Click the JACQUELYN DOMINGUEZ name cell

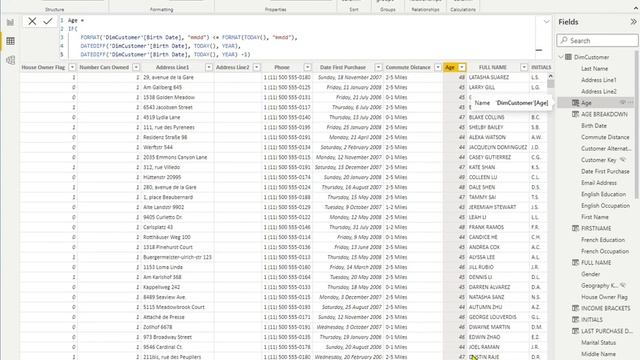498,147
